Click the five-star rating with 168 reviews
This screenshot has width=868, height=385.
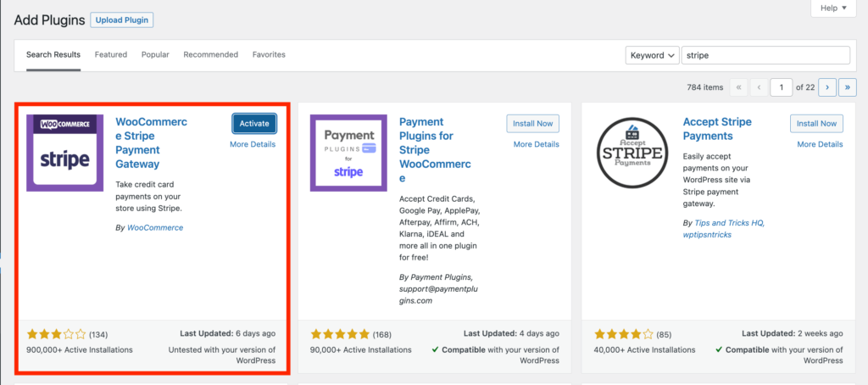point(340,334)
